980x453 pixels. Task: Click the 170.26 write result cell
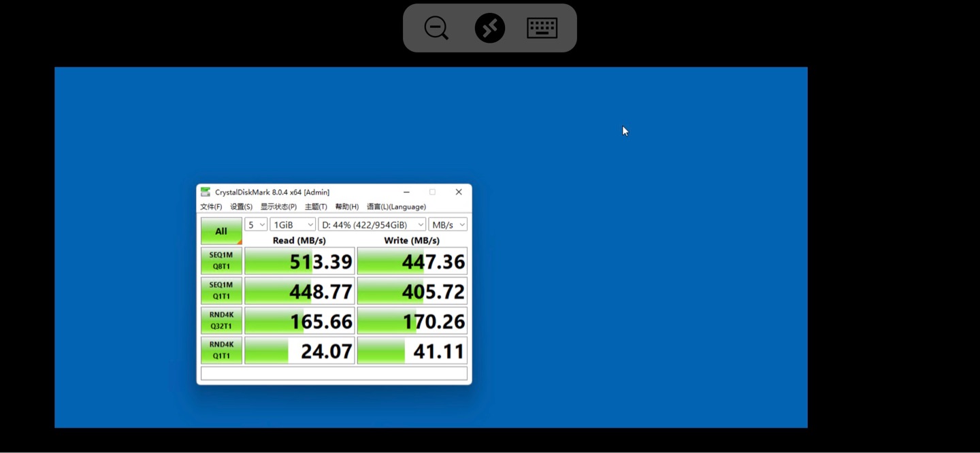coord(412,321)
